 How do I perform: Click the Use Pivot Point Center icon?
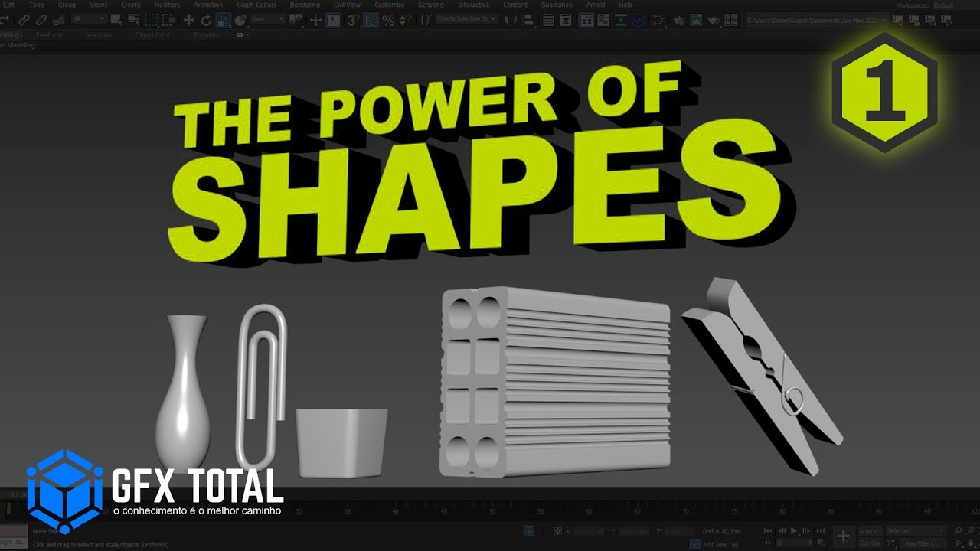tap(296, 20)
